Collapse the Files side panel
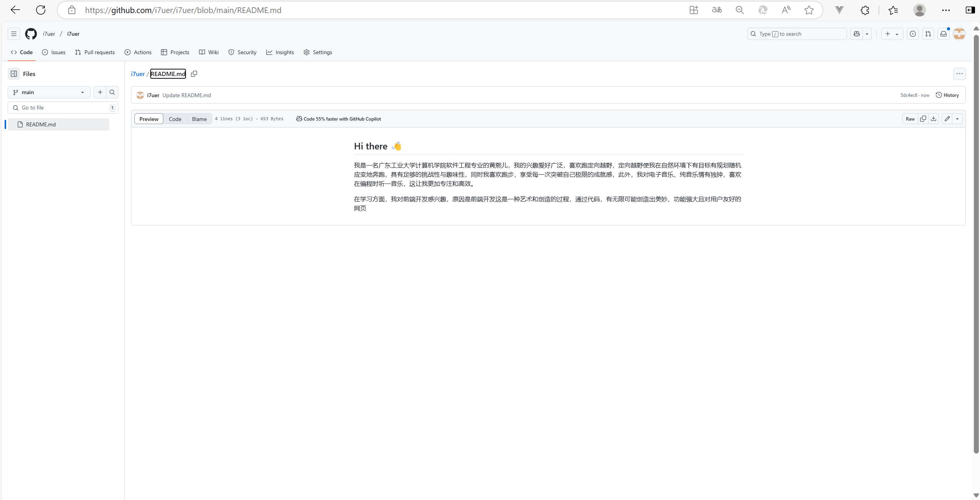 [14, 74]
